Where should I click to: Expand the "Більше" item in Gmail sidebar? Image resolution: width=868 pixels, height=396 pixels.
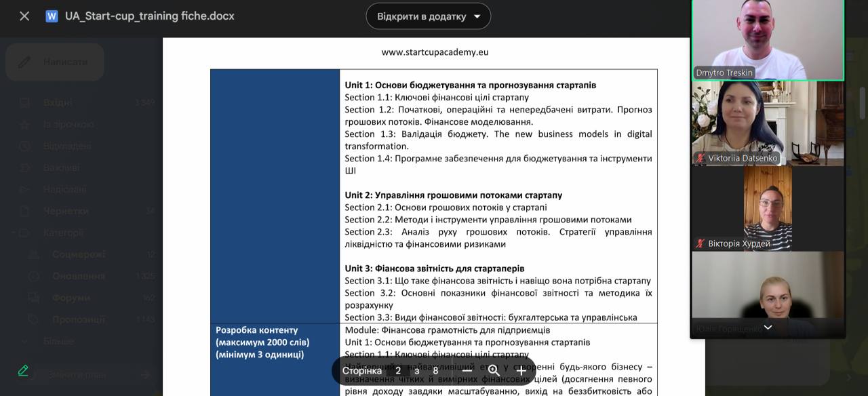58,341
